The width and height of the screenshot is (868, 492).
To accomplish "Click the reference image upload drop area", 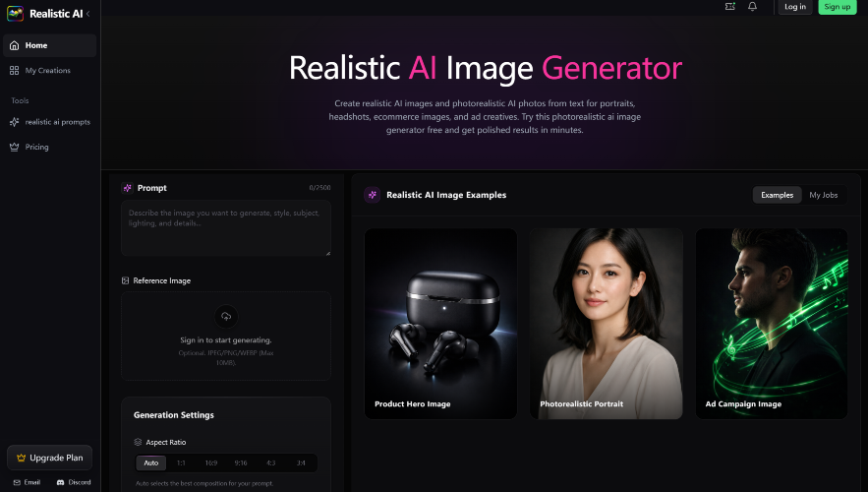I will pos(226,337).
